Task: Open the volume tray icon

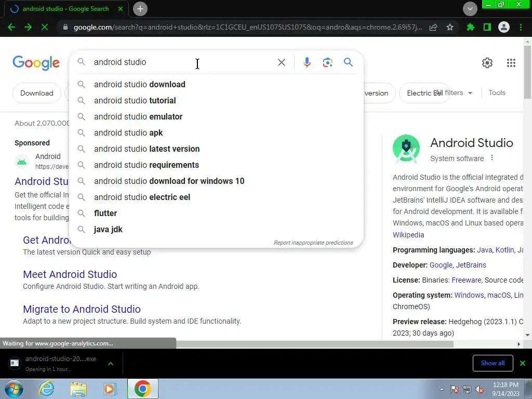Action: point(480,390)
